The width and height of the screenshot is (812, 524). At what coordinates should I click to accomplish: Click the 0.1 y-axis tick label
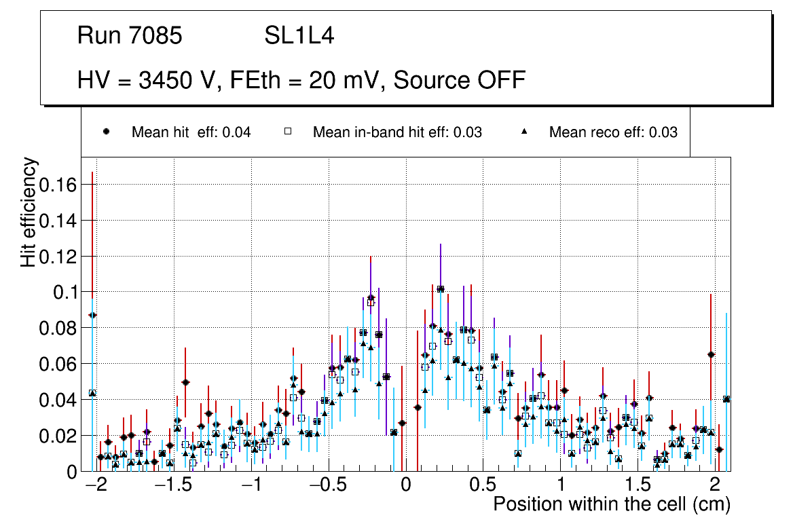65,292
